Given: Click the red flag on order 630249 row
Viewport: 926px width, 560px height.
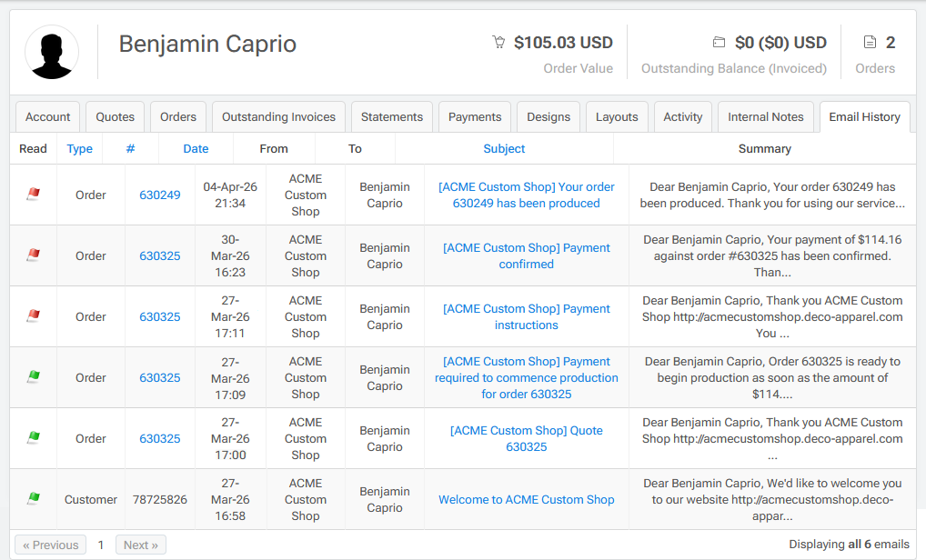Looking at the screenshot, I should click(x=34, y=195).
